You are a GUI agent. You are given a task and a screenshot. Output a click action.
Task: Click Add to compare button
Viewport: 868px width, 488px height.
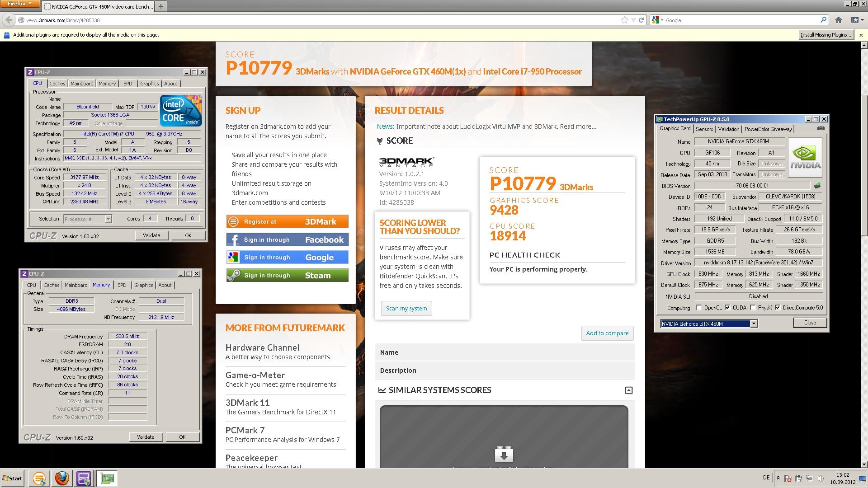607,333
